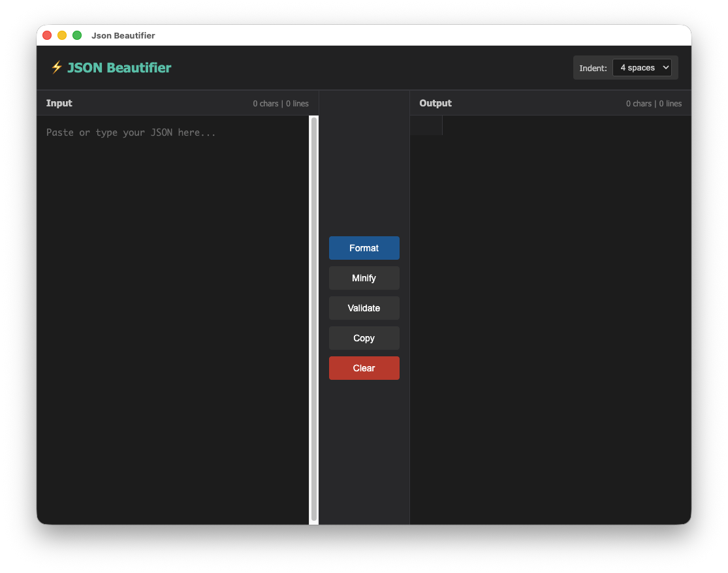Viewport: 728px width, 573px height.
Task: Click the 'Json Beautifier' window title
Action: point(123,35)
